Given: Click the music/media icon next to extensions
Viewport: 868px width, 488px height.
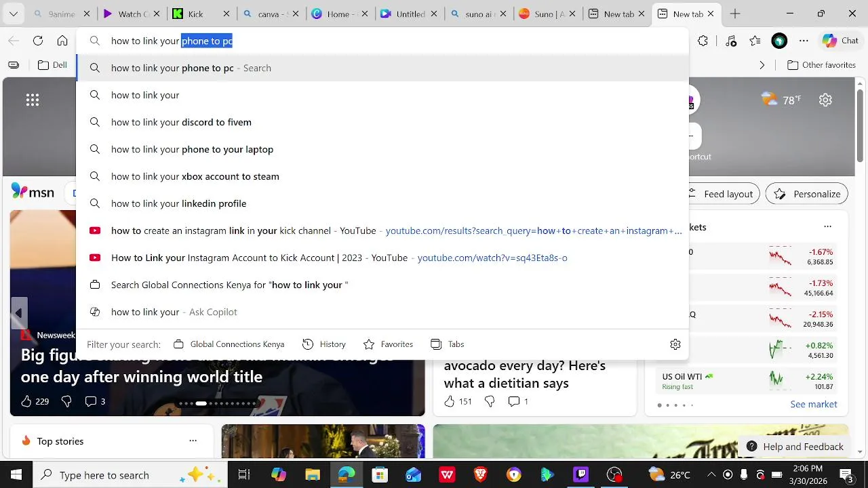Looking at the screenshot, I should (730, 41).
